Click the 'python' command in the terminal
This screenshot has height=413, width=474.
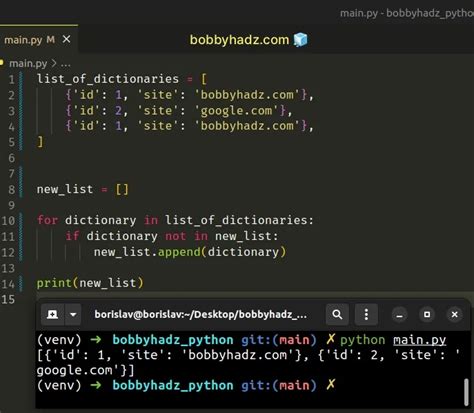point(362,340)
